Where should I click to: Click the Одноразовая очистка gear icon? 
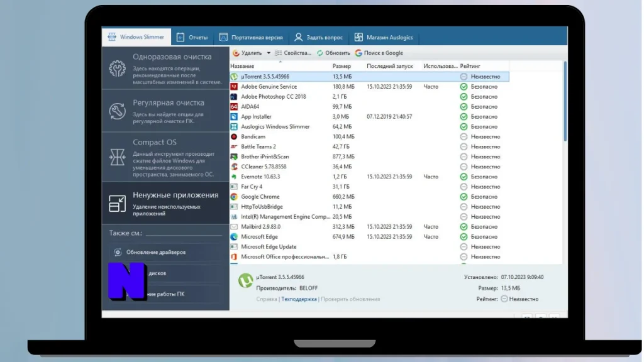pyautogui.click(x=117, y=69)
